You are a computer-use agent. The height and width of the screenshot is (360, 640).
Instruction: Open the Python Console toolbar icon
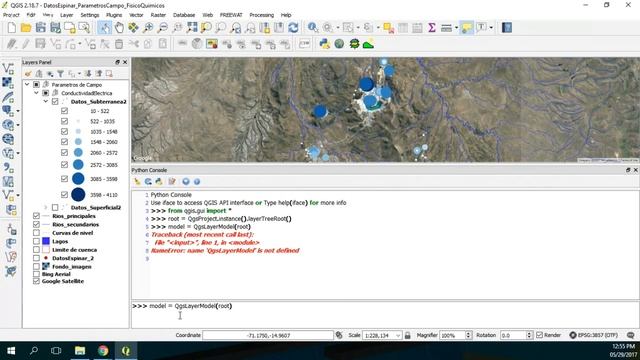324,44
